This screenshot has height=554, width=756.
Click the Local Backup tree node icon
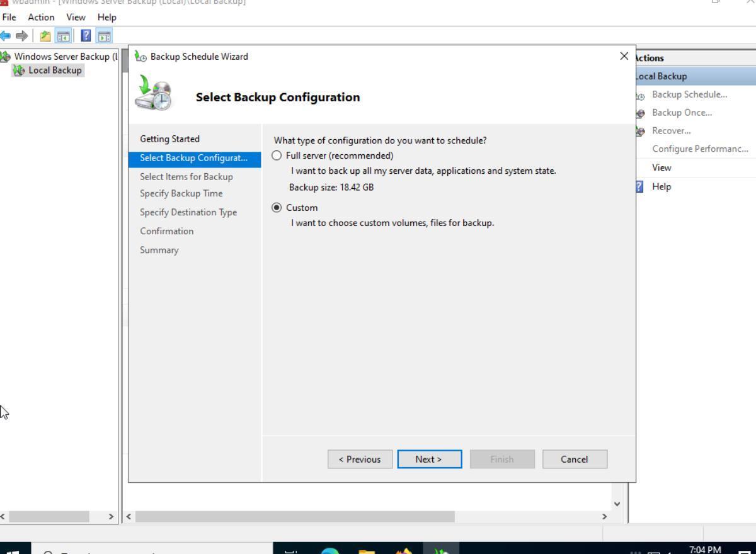point(18,71)
